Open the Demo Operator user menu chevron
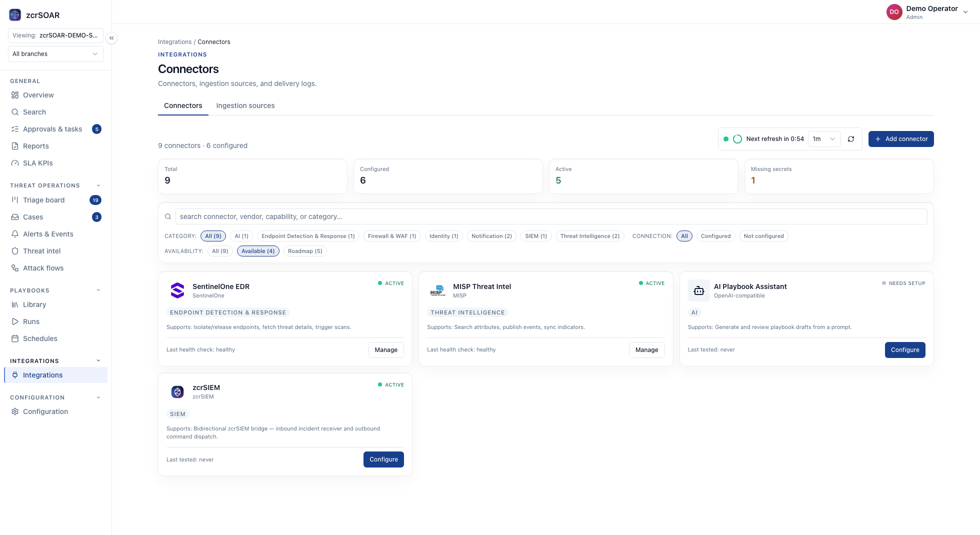Viewport: 980px width, 535px height. coord(965,12)
